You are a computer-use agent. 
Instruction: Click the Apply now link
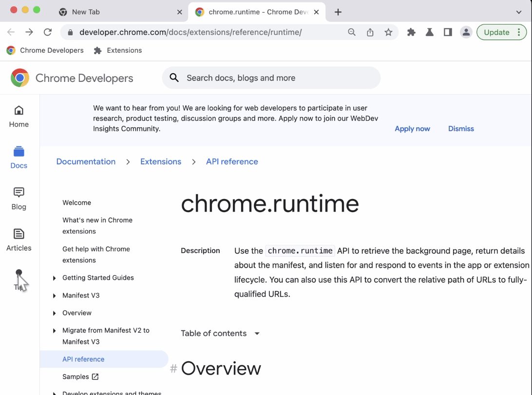coord(412,129)
